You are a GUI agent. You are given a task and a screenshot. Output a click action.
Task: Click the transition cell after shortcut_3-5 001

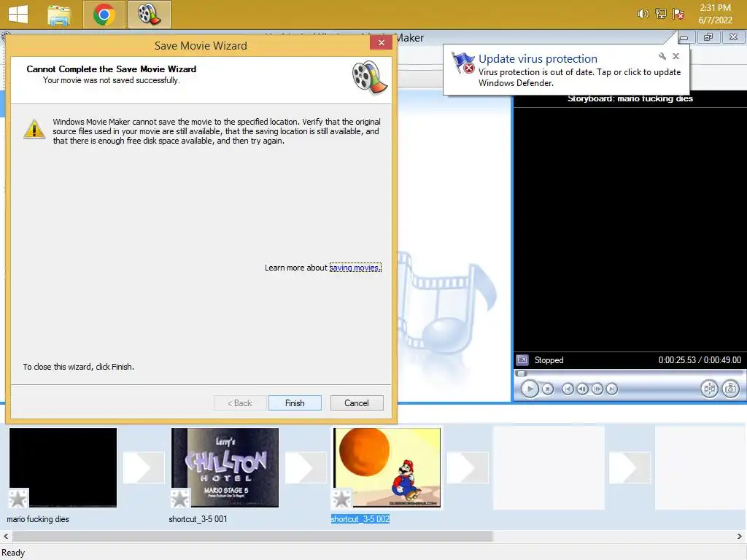pos(306,467)
